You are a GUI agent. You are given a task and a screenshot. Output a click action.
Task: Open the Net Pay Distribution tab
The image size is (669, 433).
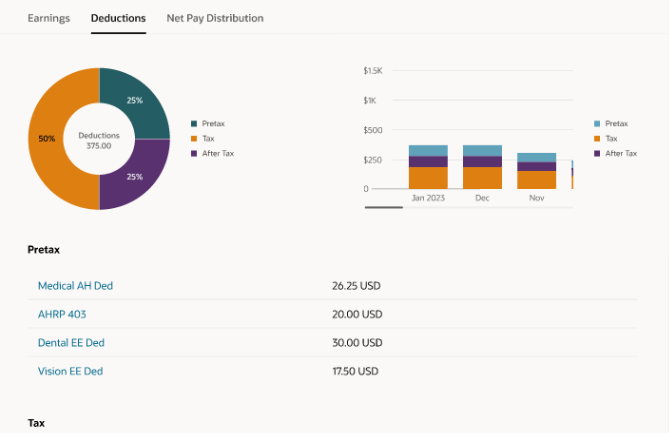[215, 18]
